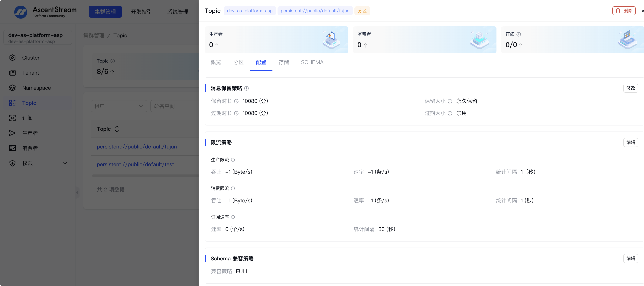Open 系统管理 top menu
The height and width of the screenshot is (286, 644).
coord(178,12)
